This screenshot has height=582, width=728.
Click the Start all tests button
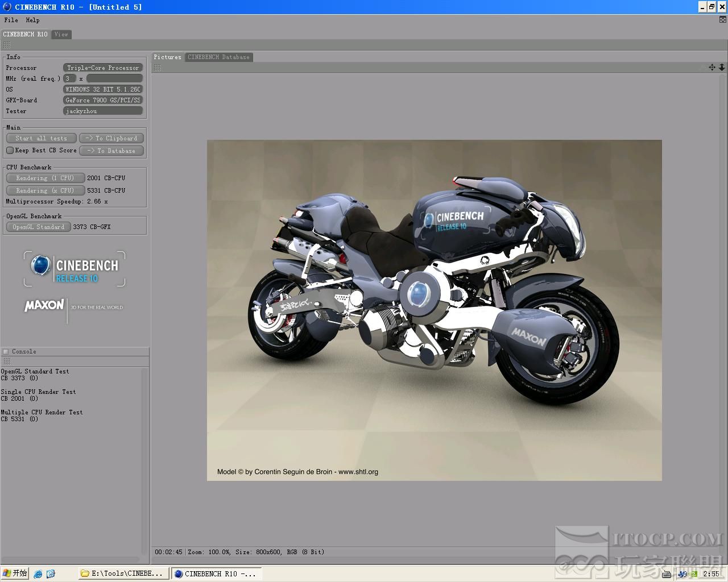coord(41,138)
